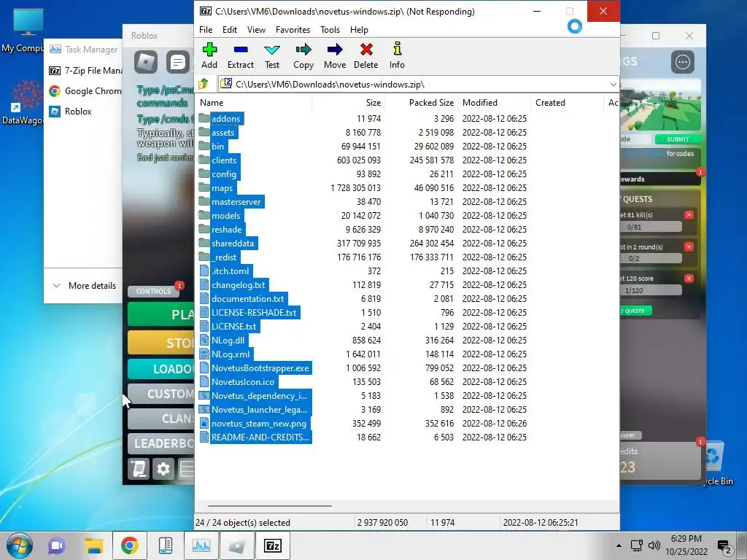Screen dimensions: 747x560
Task: Click the Add toolbar icon in 7-Zip
Action: [x=209, y=55]
